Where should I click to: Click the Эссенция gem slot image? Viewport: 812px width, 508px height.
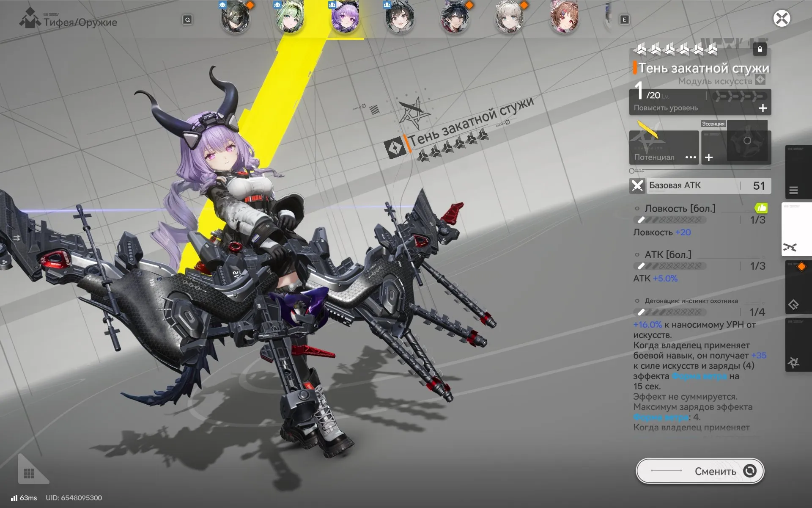(x=747, y=141)
